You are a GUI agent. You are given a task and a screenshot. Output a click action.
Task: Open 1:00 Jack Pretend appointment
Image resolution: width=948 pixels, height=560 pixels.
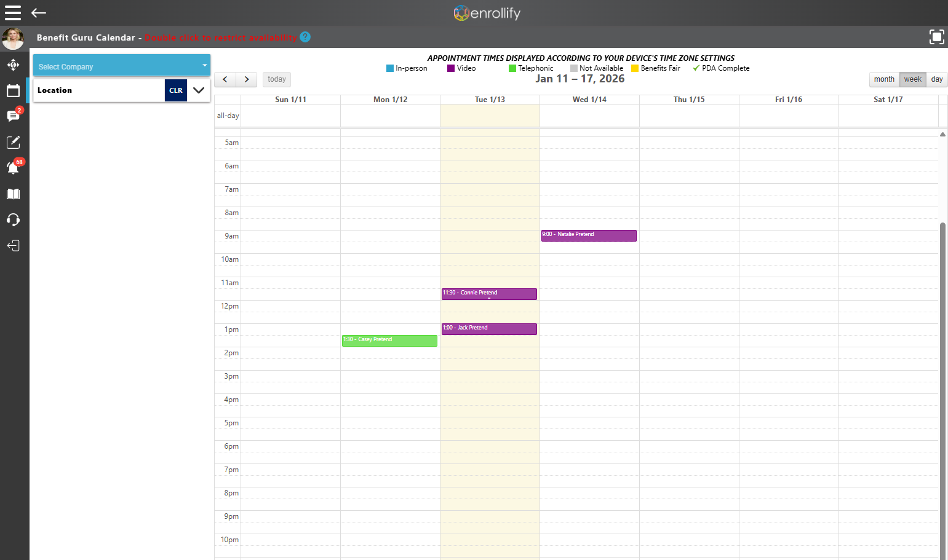click(x=489, y=329)
